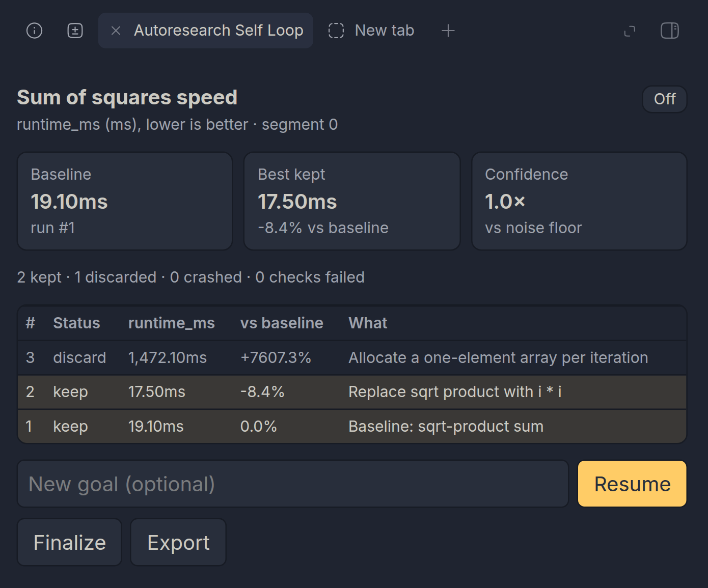Select the Baseline 19.10ms card

(125, 201)
